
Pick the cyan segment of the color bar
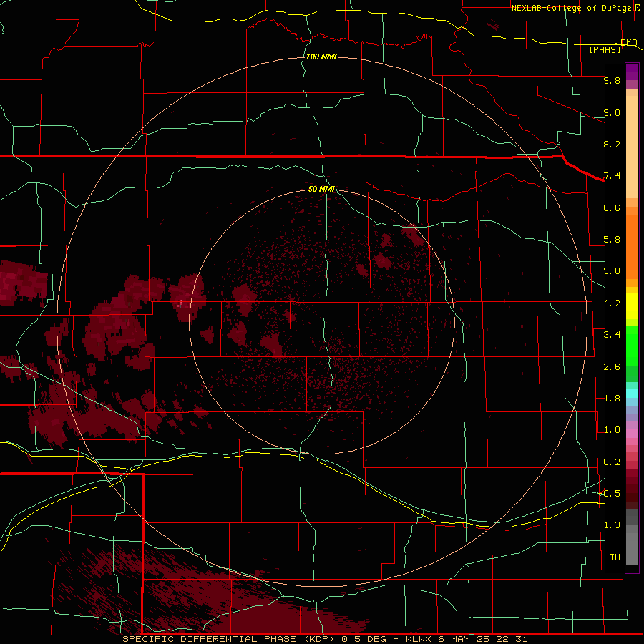(x=632, y=394)
